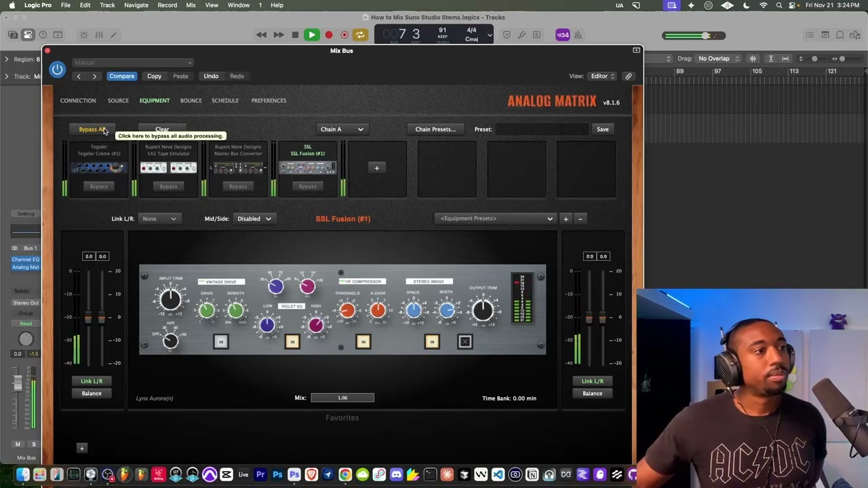
Task: Switch to the Bounce tab
Action: point(191,100)
